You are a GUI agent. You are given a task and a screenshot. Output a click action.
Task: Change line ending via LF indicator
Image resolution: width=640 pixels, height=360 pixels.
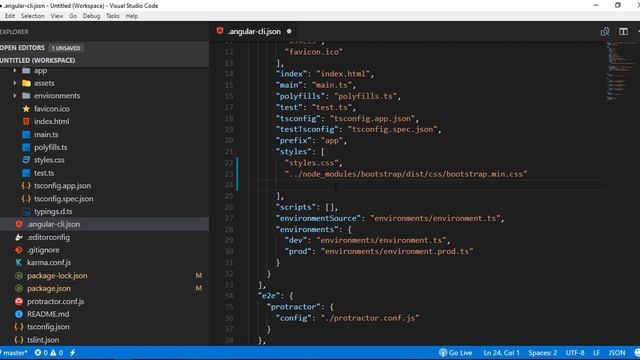(596, 353)
